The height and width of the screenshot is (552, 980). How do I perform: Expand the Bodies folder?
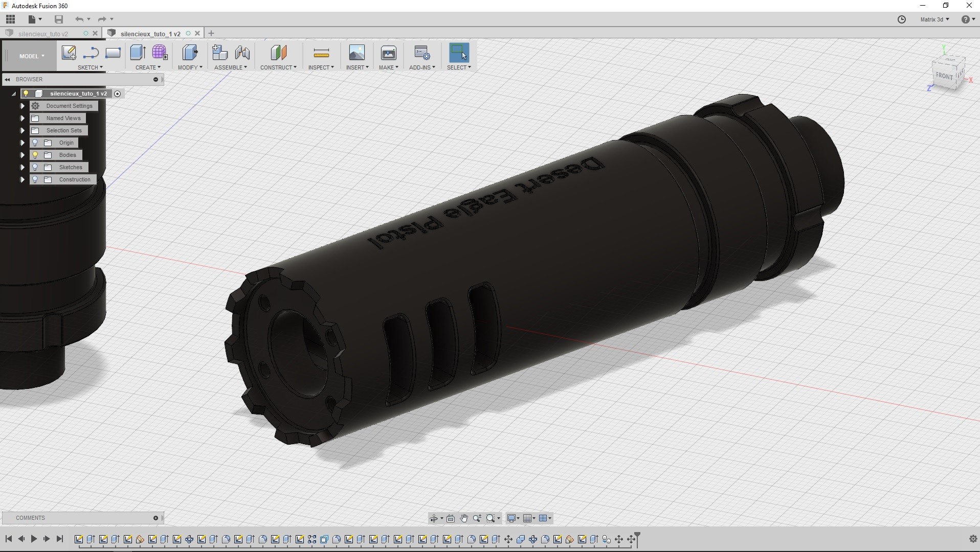[x=22, y=155]
